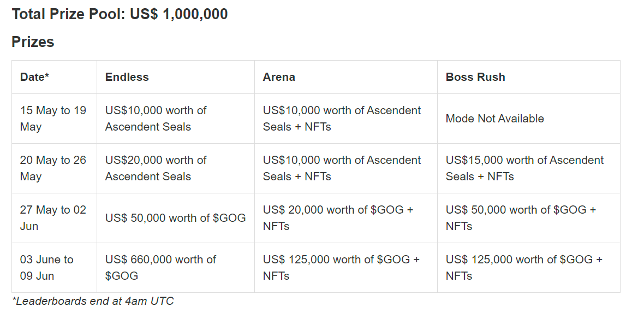The image size is (644, 318).
Task: Click the 15 May to 19 May date cell
Action: tap(53, 119)
